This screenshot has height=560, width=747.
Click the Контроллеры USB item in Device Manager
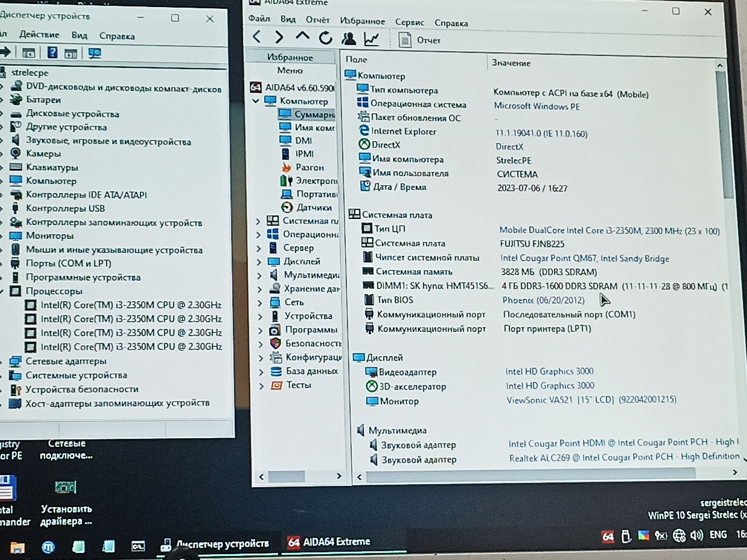65,208
